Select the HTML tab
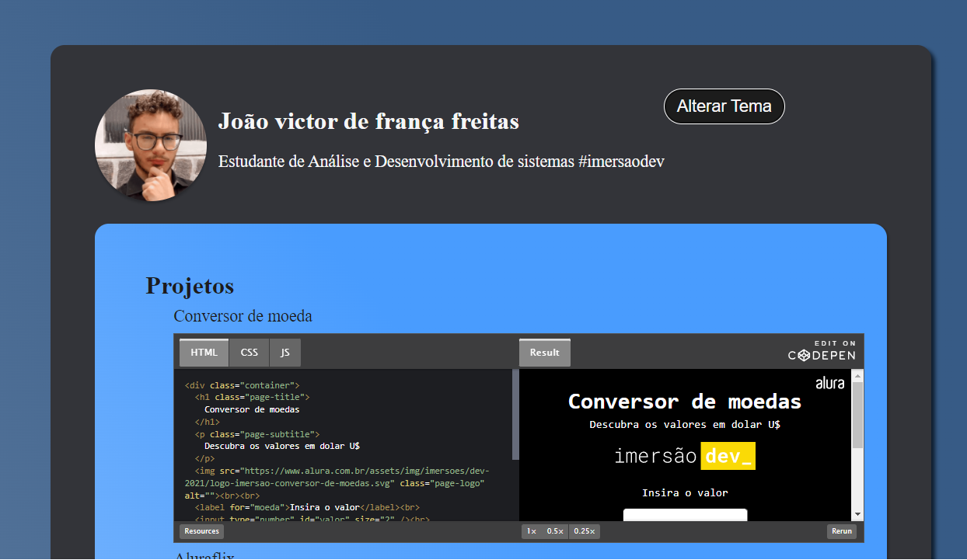The image size is (967, 560). coord(203,352)
